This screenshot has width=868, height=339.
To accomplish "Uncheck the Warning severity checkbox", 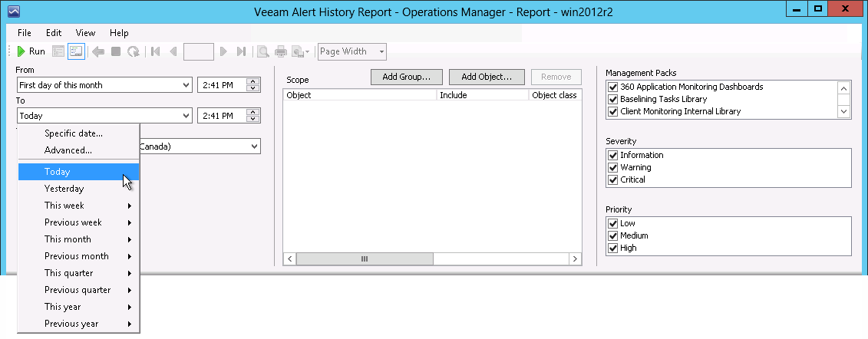I will [x=612, y=167].
